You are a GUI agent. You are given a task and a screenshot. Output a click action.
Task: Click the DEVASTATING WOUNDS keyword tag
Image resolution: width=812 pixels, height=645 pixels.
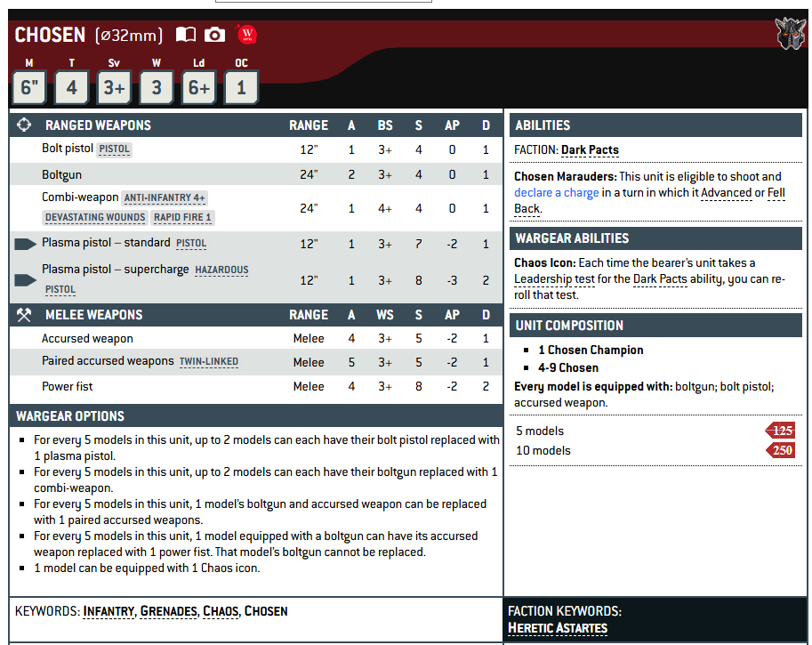95,218
